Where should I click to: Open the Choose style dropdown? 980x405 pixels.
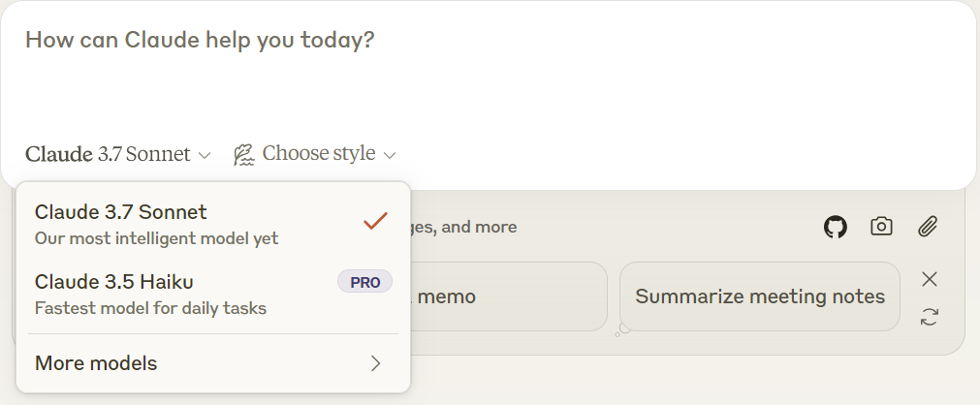(x=318, y=154)
